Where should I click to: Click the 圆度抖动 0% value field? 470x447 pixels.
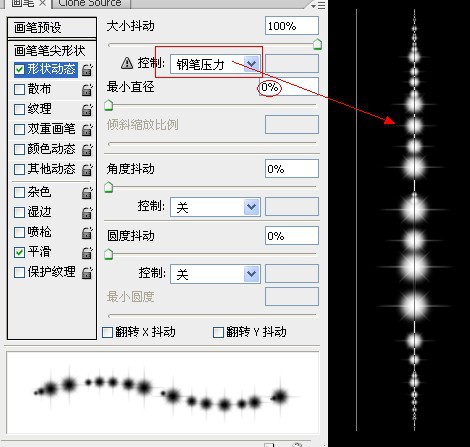292,236
